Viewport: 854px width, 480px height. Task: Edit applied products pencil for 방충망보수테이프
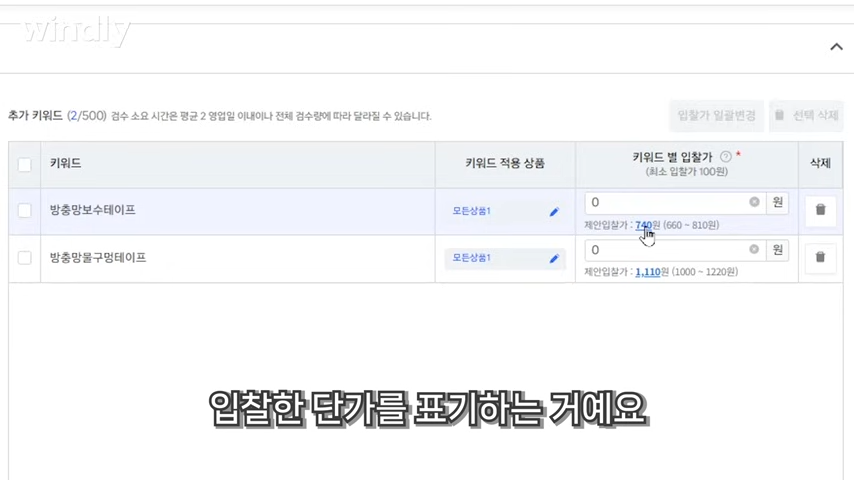click(554, 211)
